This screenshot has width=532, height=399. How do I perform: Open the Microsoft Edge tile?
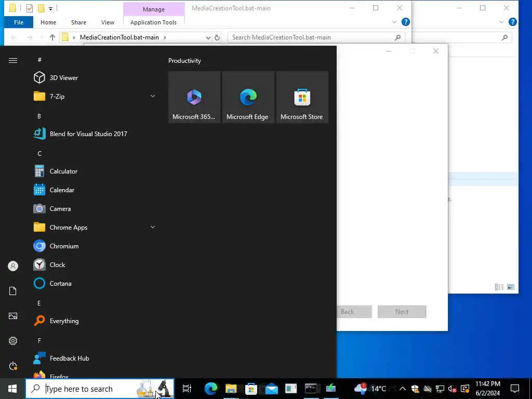248,97
